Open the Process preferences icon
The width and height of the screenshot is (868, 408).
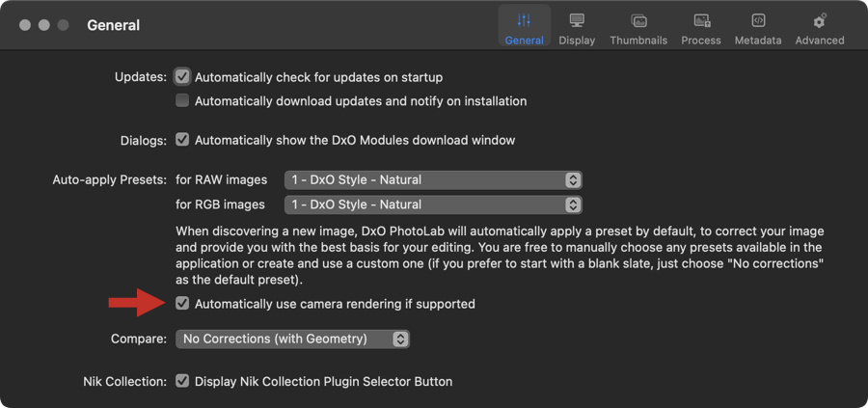click(701, 21)
